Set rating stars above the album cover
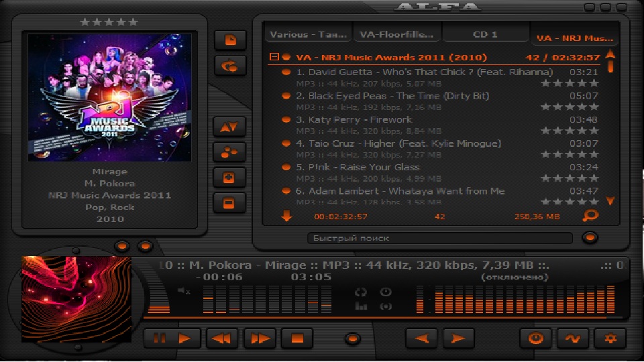The height and width of the screenshot is (362, 644). 109,21
